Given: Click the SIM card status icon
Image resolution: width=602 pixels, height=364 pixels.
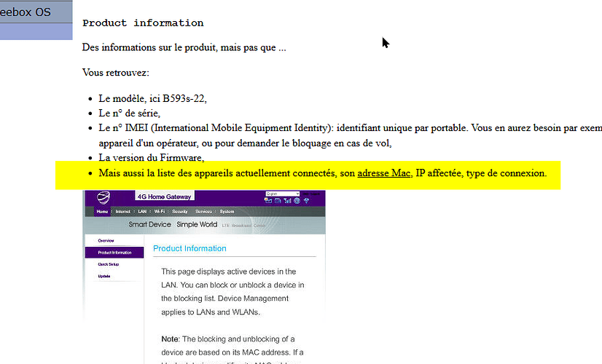Looking at the screenshot, I should coord(278,201).
